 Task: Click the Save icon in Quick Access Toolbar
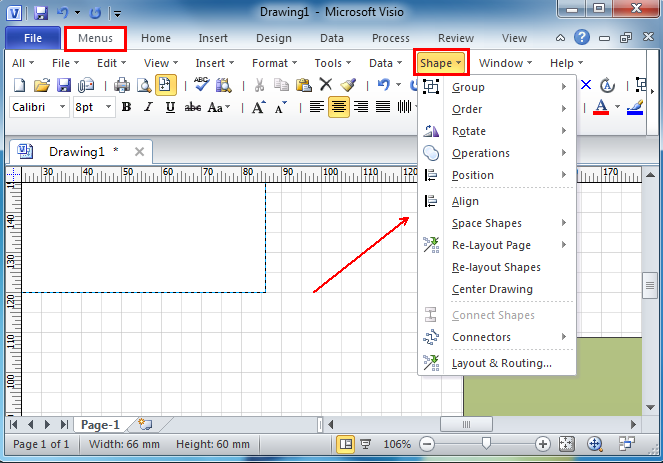(41, 13)
